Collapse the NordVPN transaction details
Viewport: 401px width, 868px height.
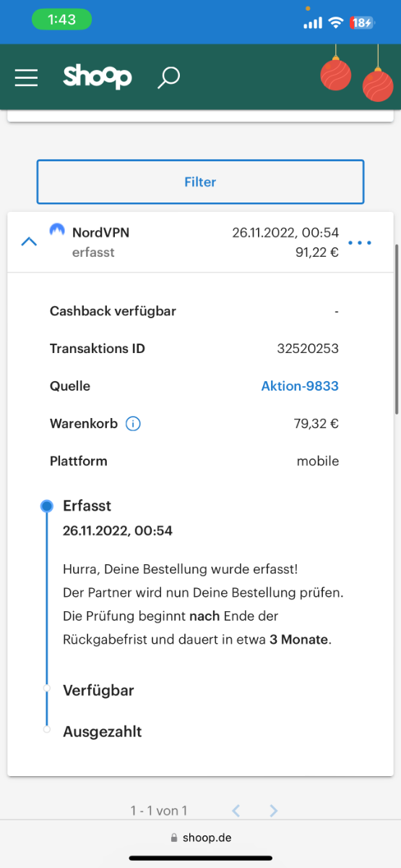point(29,242)
